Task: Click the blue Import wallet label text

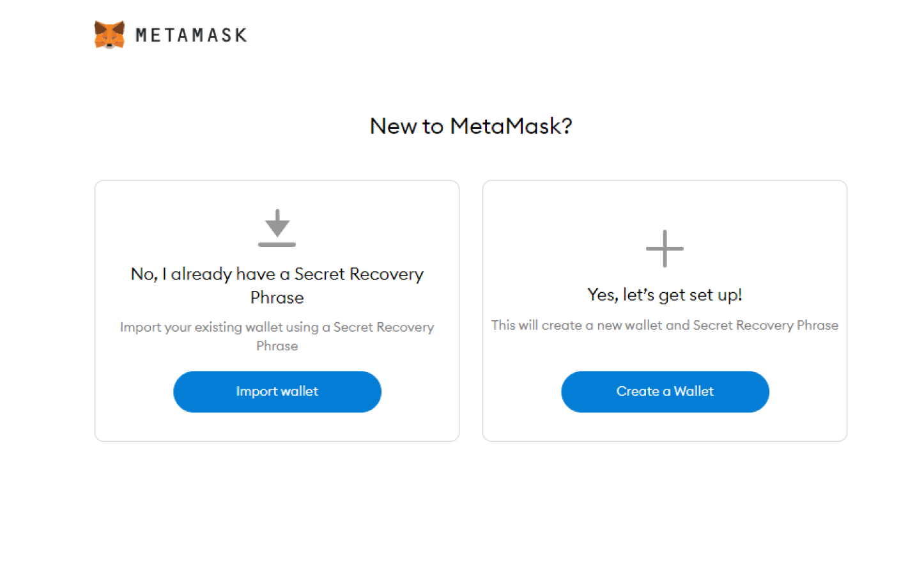Action: point(277,391)
